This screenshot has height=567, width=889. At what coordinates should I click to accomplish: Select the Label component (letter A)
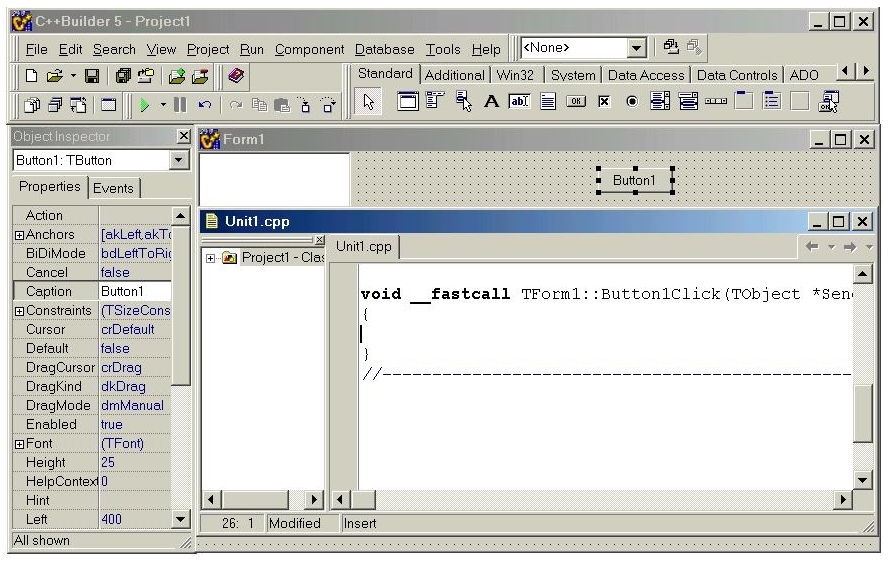coord(491,101)
